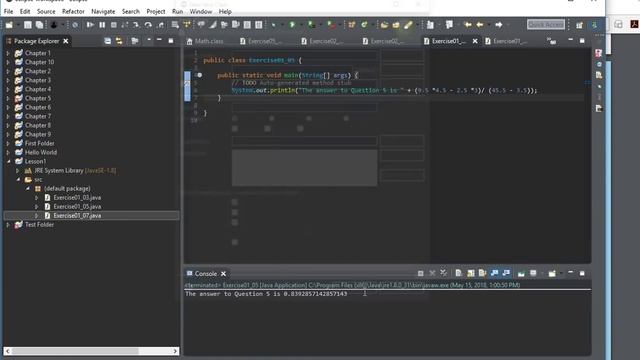
Task: Click the Save All toolbar icon
Action: tap(39, 25)
